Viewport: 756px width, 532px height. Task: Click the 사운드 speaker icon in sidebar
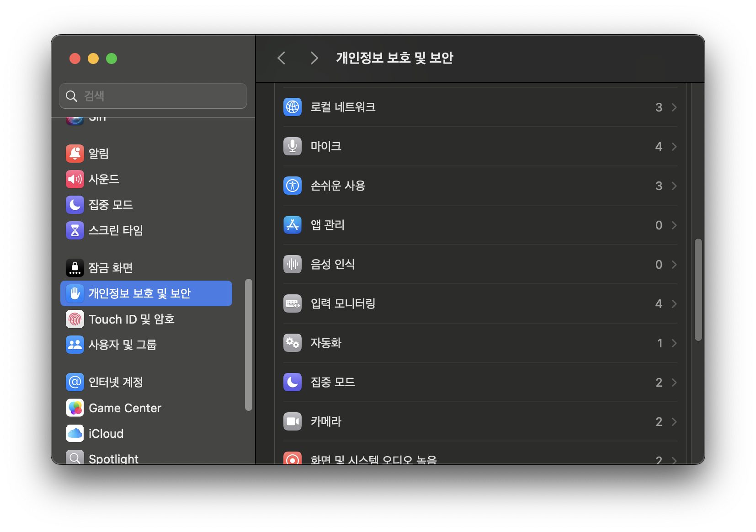pos(75,179)
